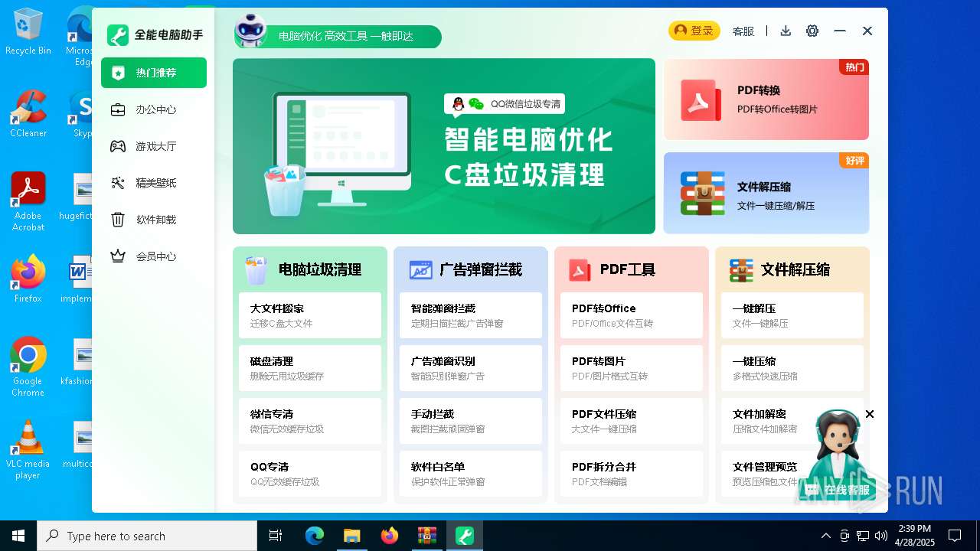This screenshot has height=551, width=980.
Task: Click the 全能电脑助手 wrench logo
Action: pos(117,35)
